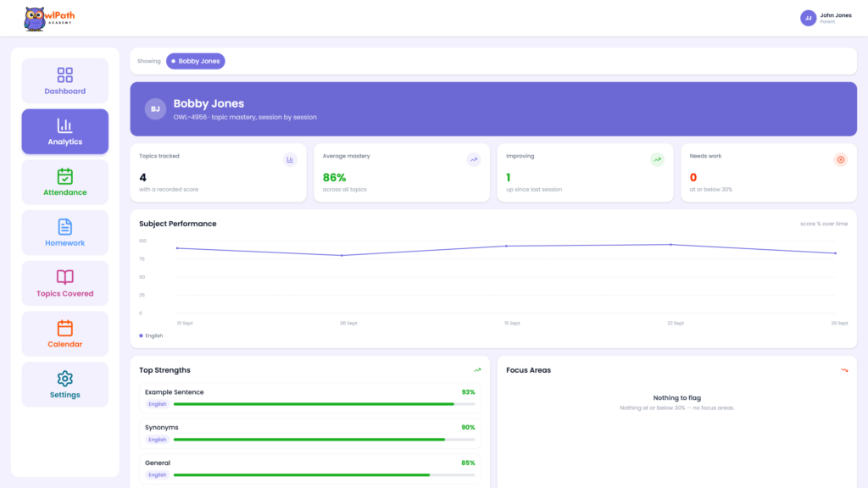Click the Average mastery trend icon
Viewport: 868px width, 488px height.
click(474, 160)
